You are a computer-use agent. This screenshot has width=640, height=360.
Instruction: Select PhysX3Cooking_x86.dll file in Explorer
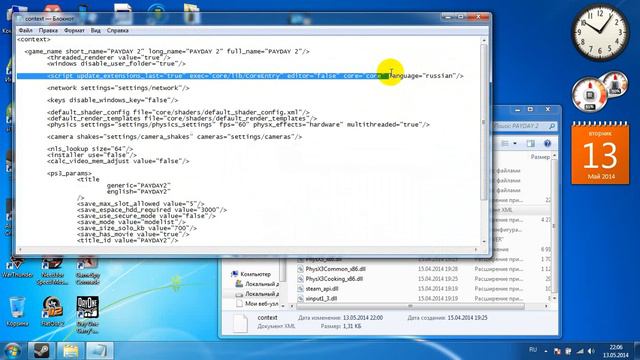coord(334,279)
